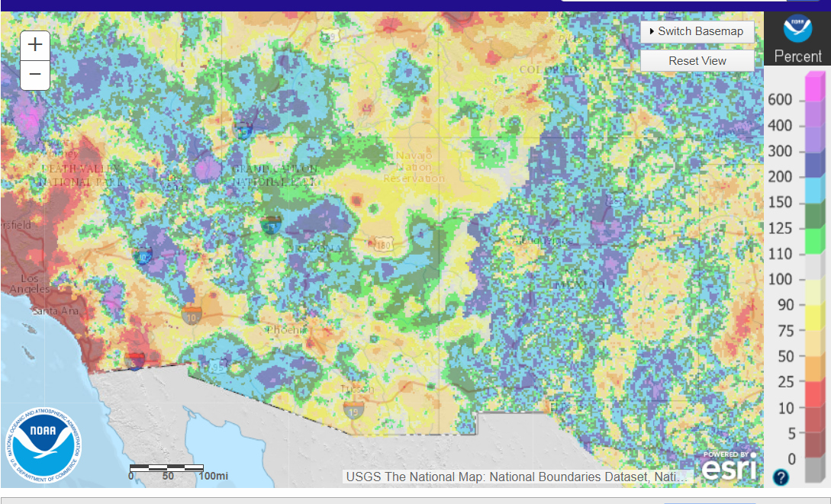
Task: Click the 150 legend value
Action: pos(780,202)
